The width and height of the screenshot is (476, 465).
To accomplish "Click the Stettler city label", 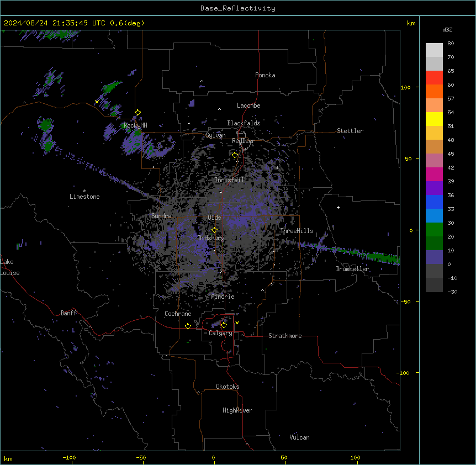I will click(350, 131).
